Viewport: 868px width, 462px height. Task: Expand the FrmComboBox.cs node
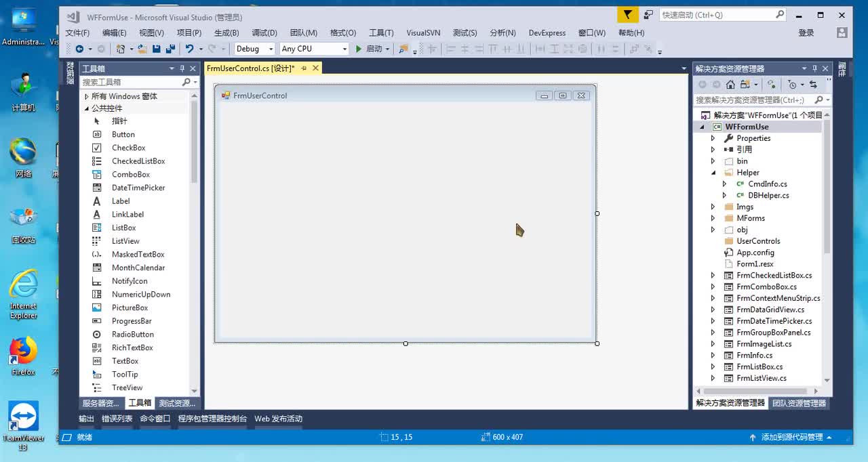click(x=713, y=287)
